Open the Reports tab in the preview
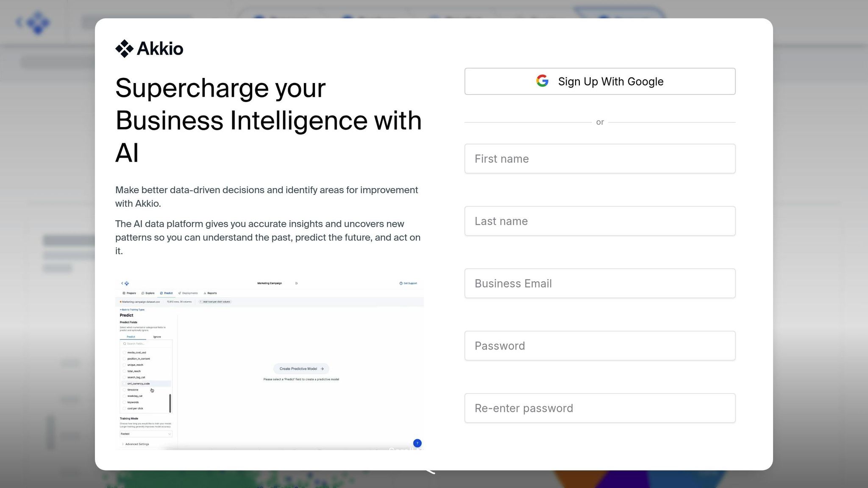Screen dimensions: 868x488 (210, 293)
